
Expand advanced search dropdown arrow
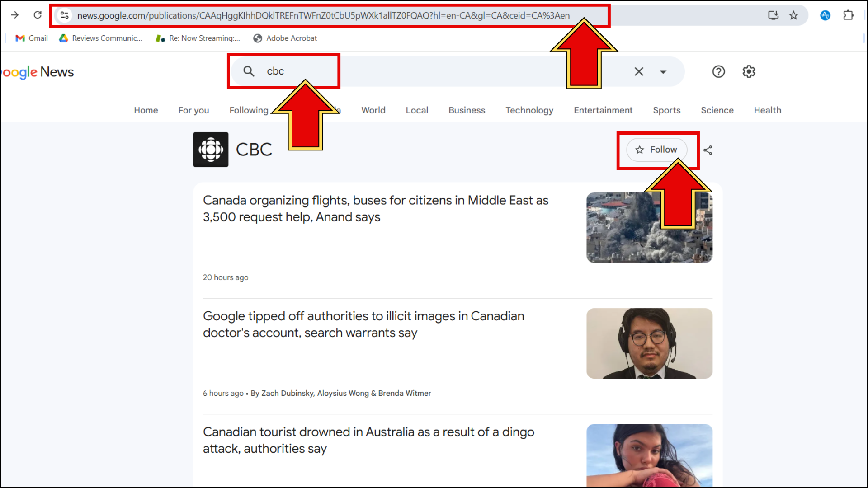pos(663,72)
